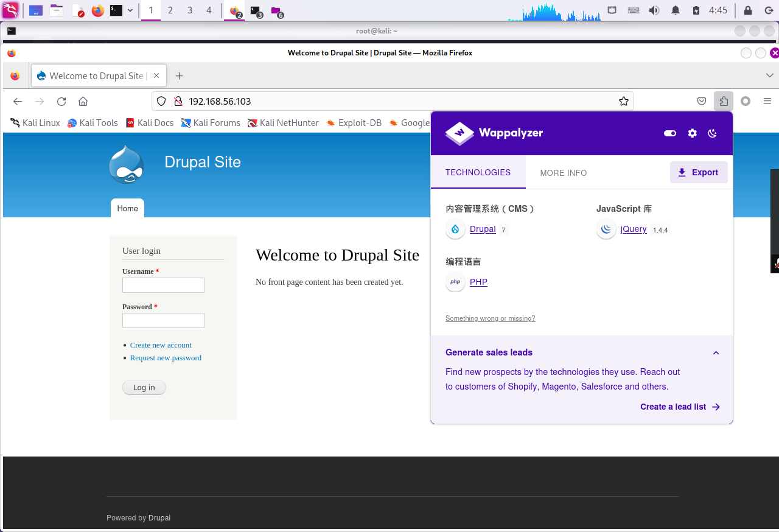Switch to workspace 4
Screen dimensions: 779x532
point(209,10)
